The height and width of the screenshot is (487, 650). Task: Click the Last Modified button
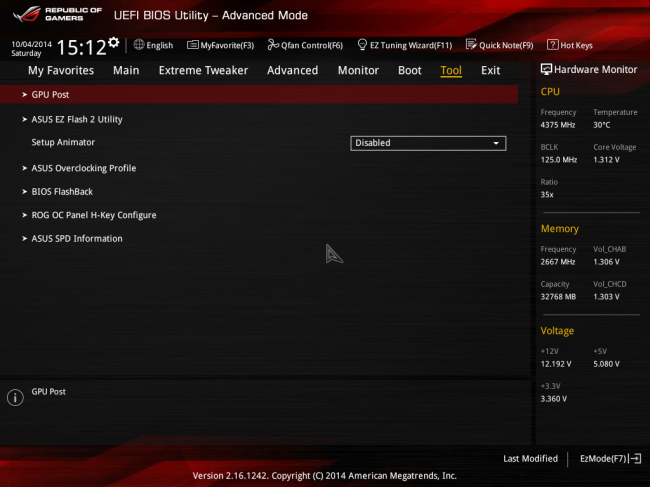click(530, 458)
